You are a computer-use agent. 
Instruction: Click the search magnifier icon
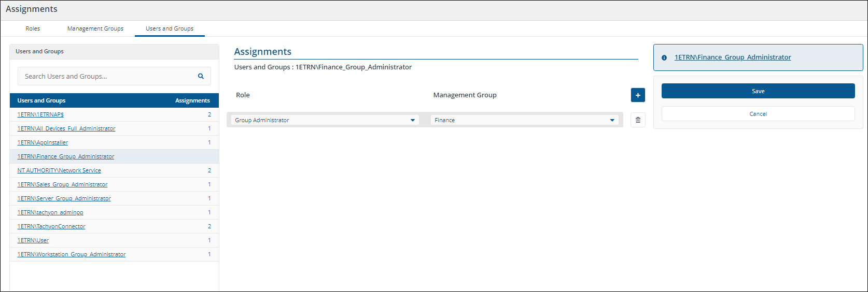(x=201, y=76)
